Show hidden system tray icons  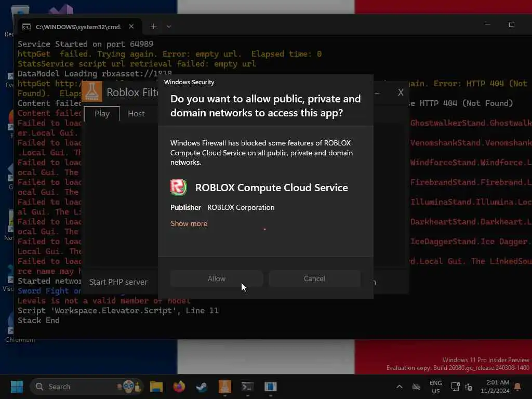click(400, 387)
